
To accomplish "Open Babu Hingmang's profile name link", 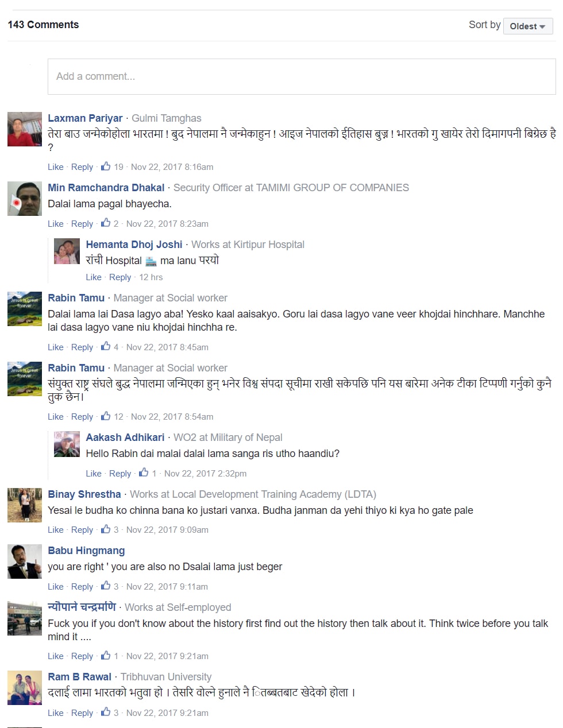I will [x=86, y=551].
